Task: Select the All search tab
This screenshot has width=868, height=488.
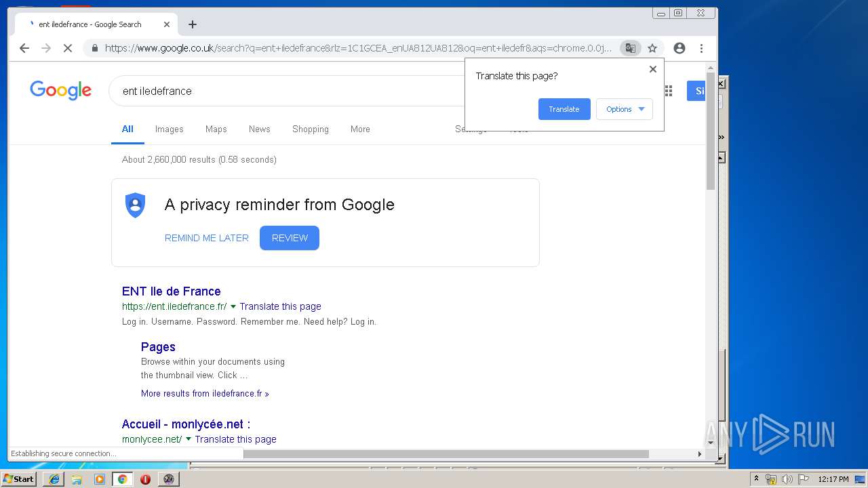Action: (127, 129)
